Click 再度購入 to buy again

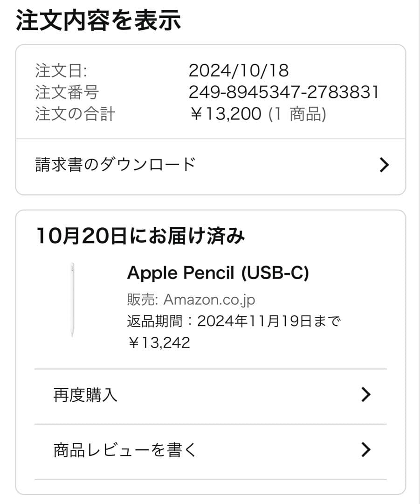pyautogui.click(x=86, y=394)
